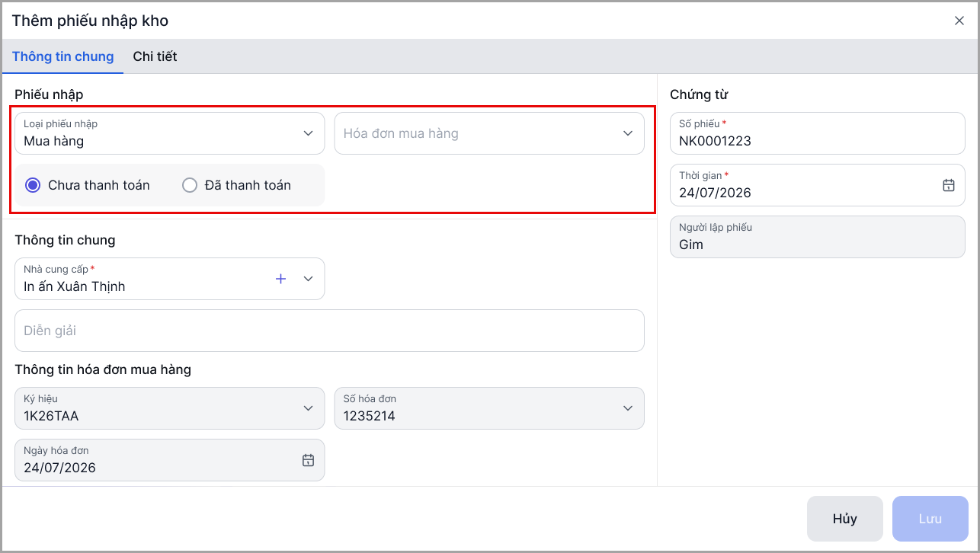Focus the Diễn giải text field
The image size is (980, 553).
[329, 331]
